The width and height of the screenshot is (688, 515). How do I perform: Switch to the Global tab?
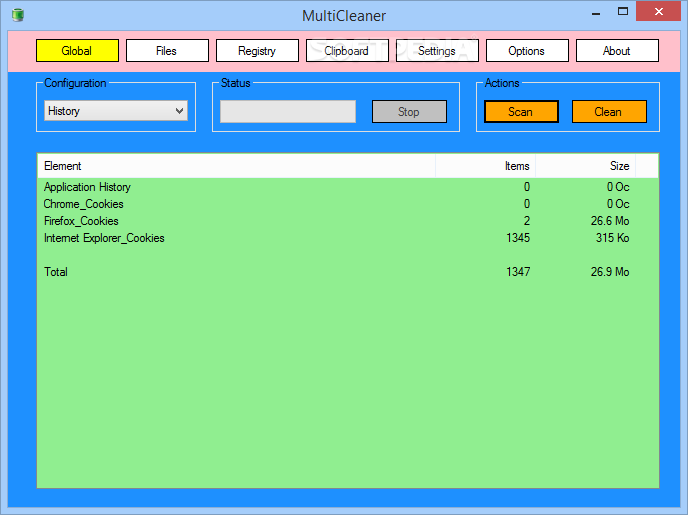tap(77, 50)
